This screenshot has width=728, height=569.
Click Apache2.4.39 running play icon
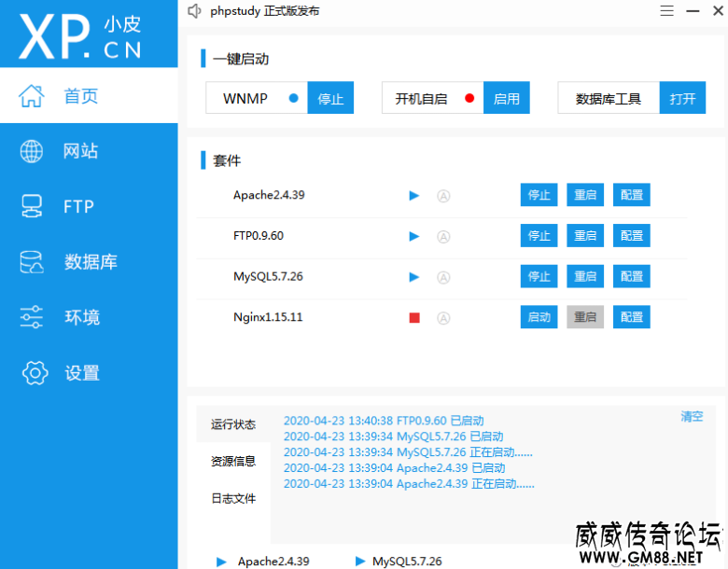(x=414, y=196)
